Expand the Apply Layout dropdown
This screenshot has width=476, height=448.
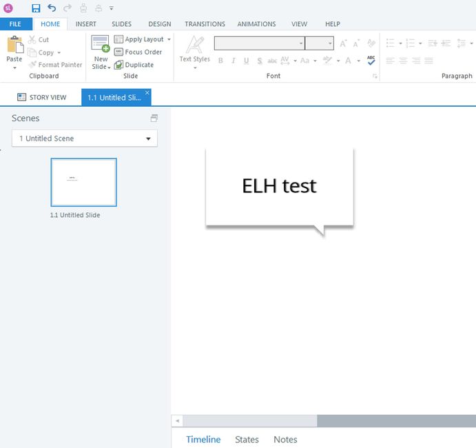pos(169,39)
